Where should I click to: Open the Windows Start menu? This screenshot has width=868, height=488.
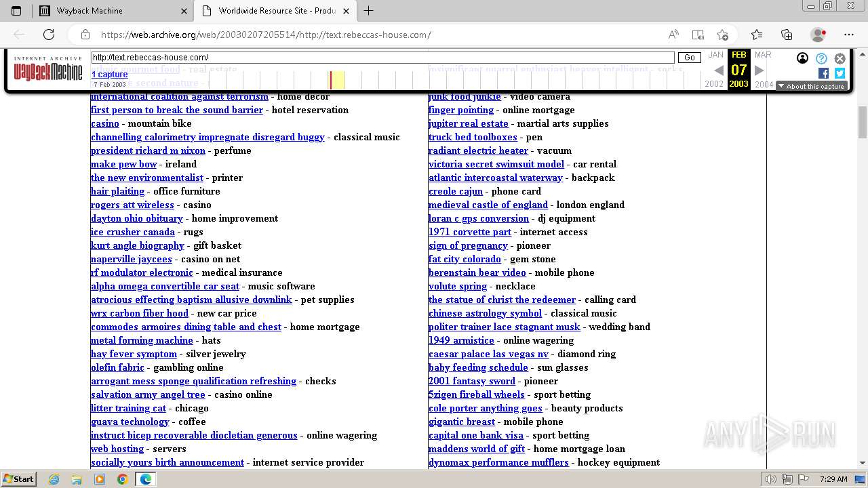tap(18, 479)
